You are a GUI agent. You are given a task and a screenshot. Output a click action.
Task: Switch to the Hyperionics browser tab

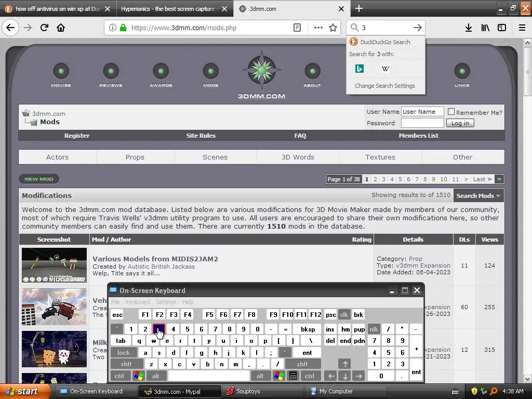[x=175, y=8]
